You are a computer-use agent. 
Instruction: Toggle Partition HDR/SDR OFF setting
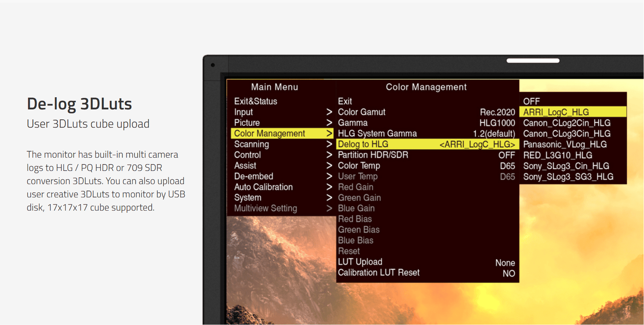coord(506,155)
